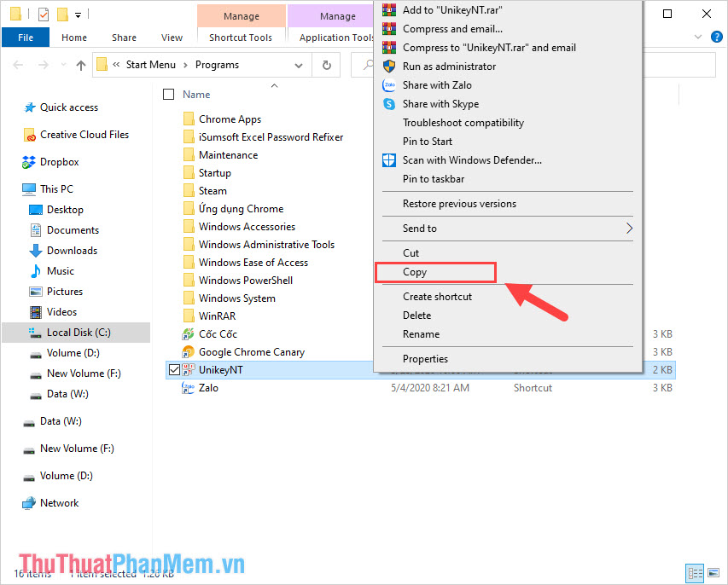
Task: Open Dropbox in the navigation pane
Action: [59, 162]
